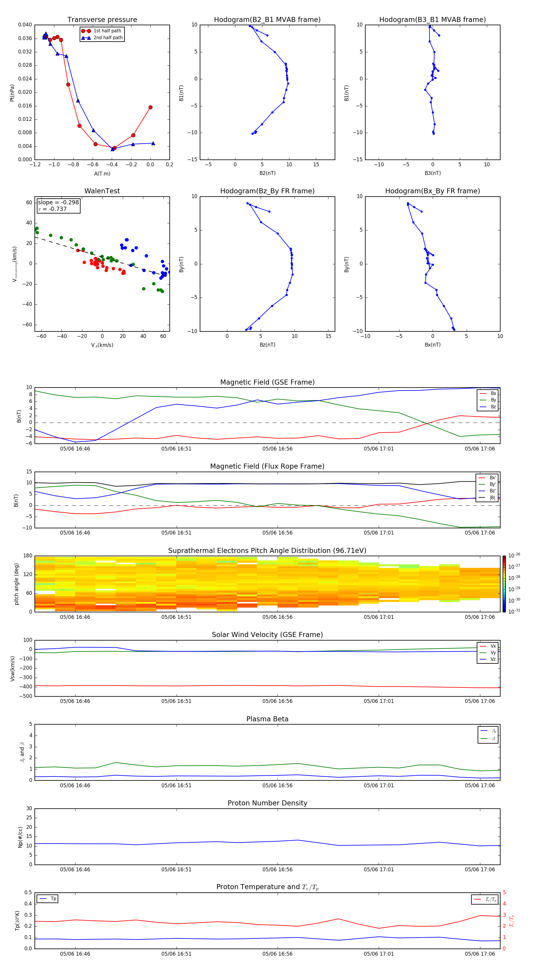Click 'Magnetic Field (Flux Rope Frame)' title

267,467
